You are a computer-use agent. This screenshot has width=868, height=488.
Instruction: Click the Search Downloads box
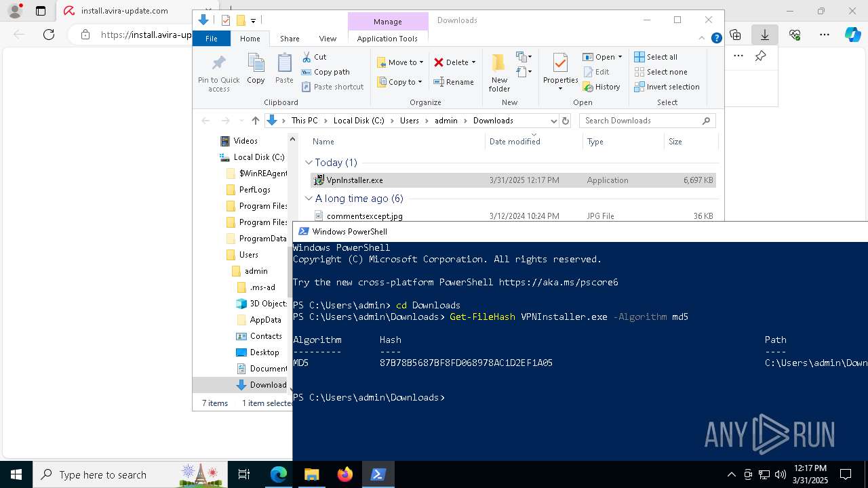647,121
